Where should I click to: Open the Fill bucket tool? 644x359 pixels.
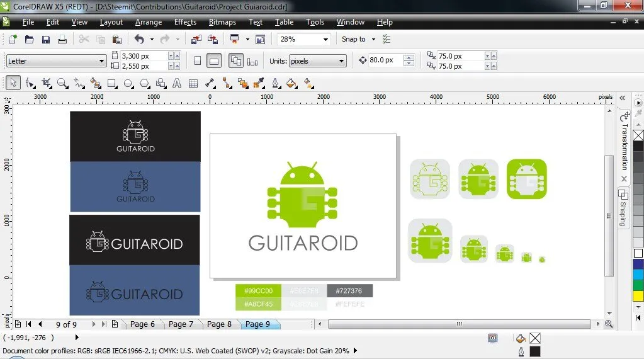tap(291, 83)
